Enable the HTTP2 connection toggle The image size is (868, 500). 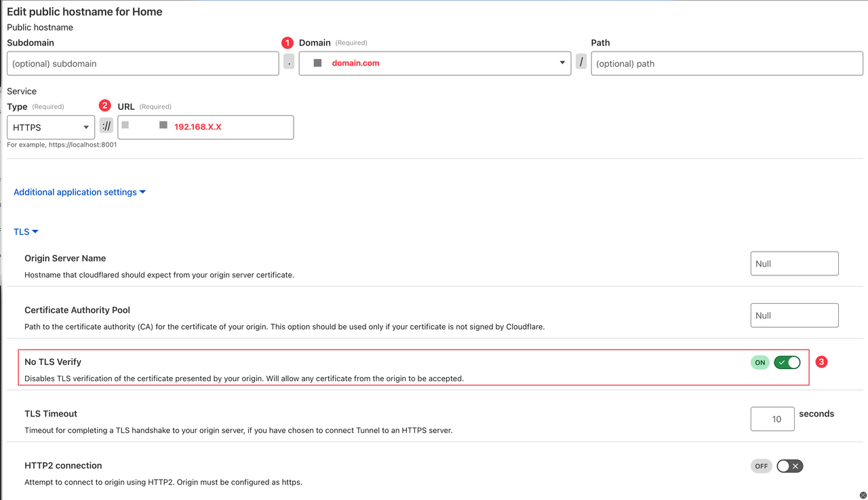pos(789,465)
